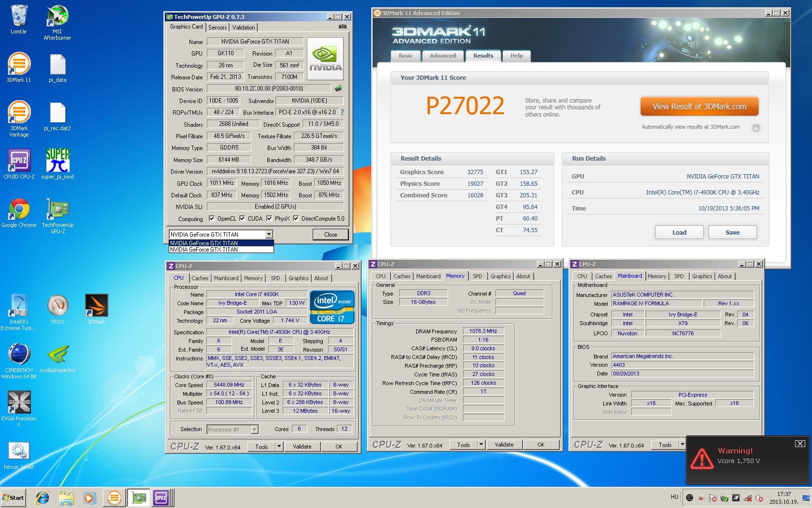Open Windows Media Player from the taskbar
This screenshot has width=812, height=508.
[x=89, y=497]
